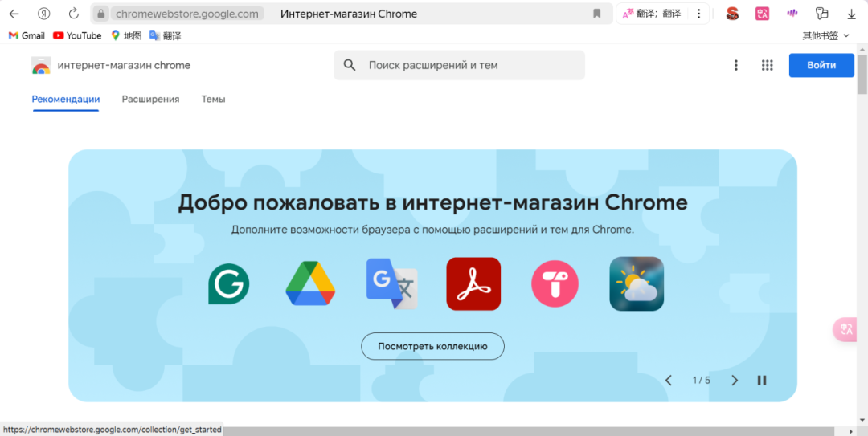
Task: Click the padlock site info icon
Action: tap(100, 14)
